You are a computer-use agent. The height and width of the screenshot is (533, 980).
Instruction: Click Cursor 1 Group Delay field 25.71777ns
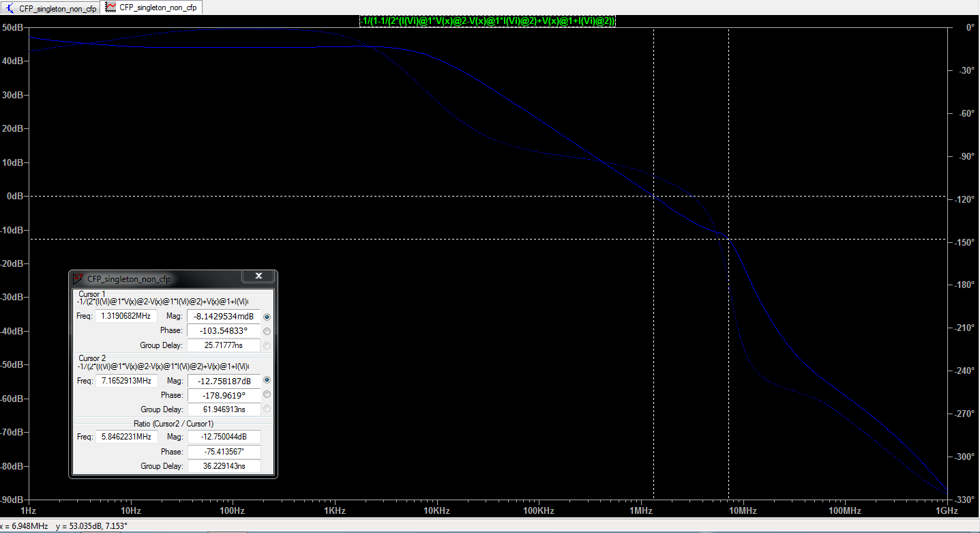pyautogui.click(x=223, y=345)
